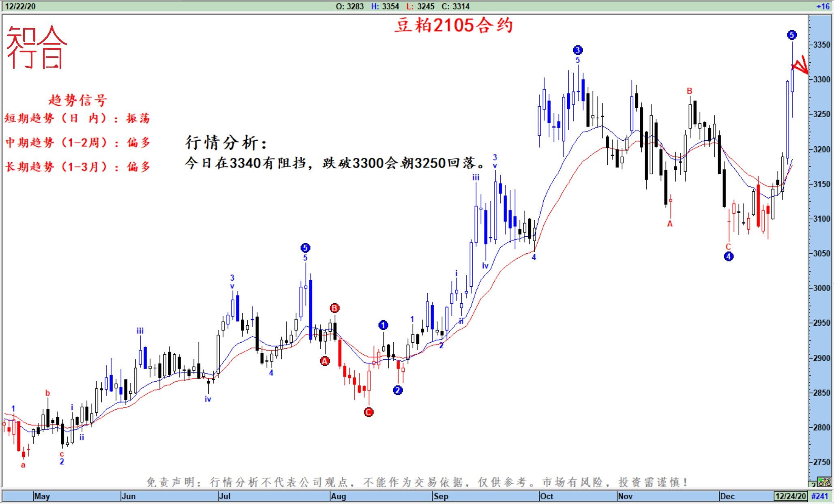Image resolution: width=834 pixels, height=504 pixels.
Task: Click the Aug label on time axis
Action: [x=338, y=496]
